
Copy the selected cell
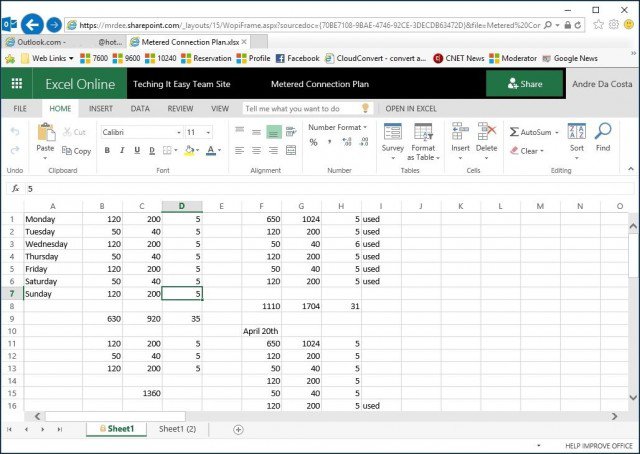pyautogui.click(x=76, y=151)
